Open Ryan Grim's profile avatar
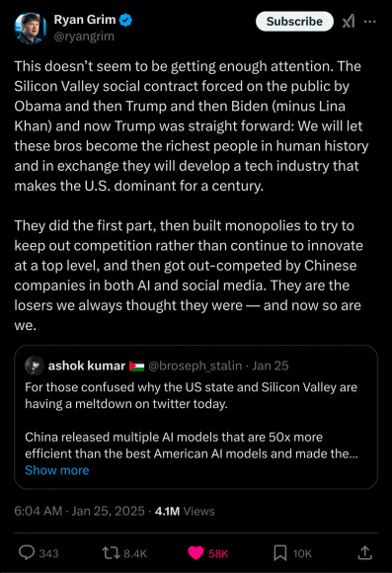 click(x=31, y=28)
